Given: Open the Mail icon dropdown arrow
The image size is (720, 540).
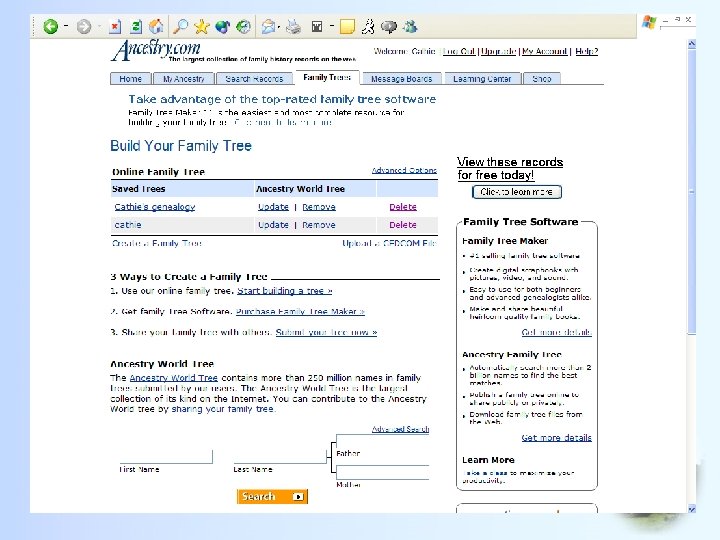Looking at the screenshot, I should coord(279,27).
